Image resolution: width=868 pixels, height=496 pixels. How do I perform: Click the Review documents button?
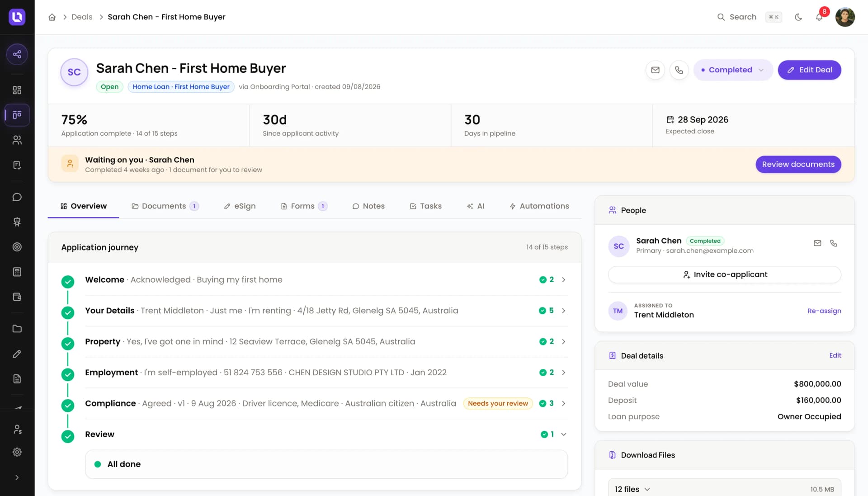pyautogui.click(x=798, y=165)
